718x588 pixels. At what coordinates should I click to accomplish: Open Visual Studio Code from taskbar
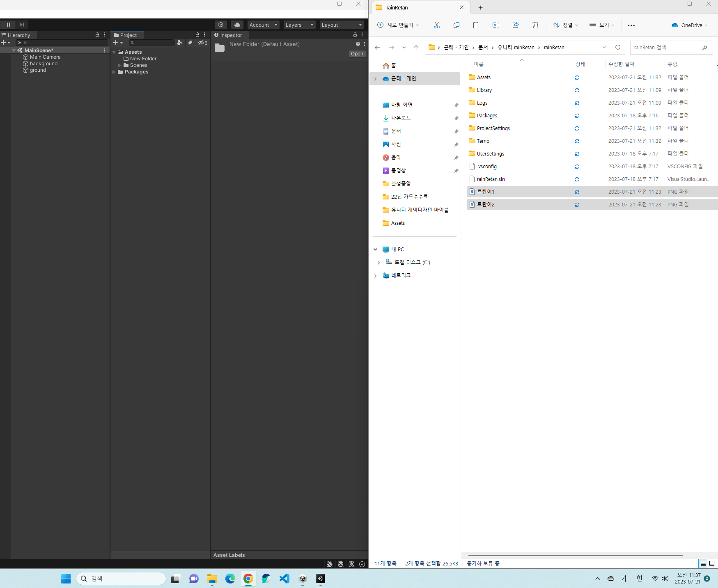point(284,579)
